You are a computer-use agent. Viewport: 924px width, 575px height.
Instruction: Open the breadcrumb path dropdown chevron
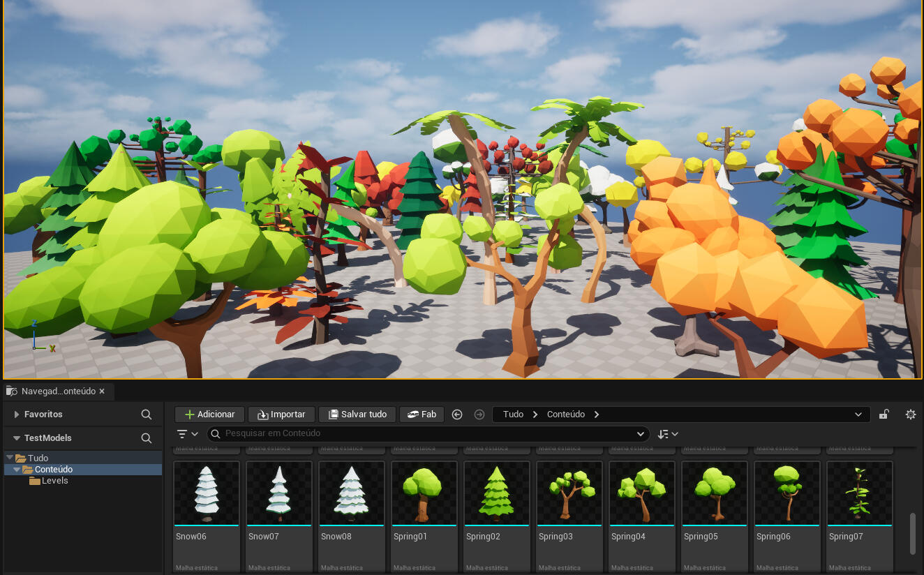pyautogui.click(x=860, y=414)
